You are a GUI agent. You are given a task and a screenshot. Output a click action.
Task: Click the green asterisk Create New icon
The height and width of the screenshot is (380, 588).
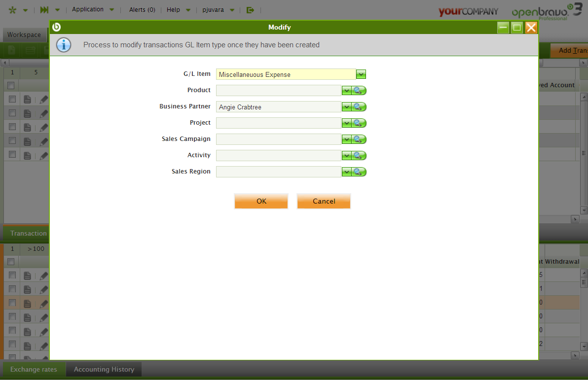pyautogui.click(x=12, y=10)
